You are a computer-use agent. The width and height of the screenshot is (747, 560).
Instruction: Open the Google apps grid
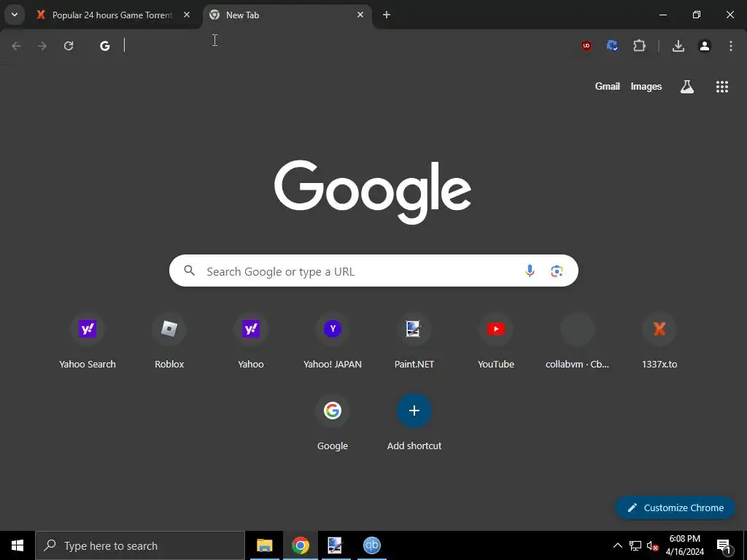pyautogui.click(x=722, y=86)
